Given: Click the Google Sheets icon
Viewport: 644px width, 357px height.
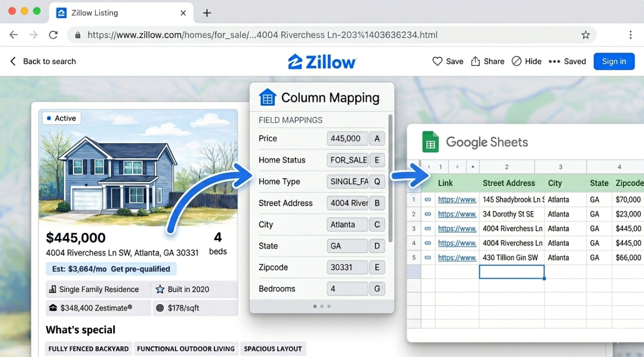Looking at the screenshot, I should (431, 141).
